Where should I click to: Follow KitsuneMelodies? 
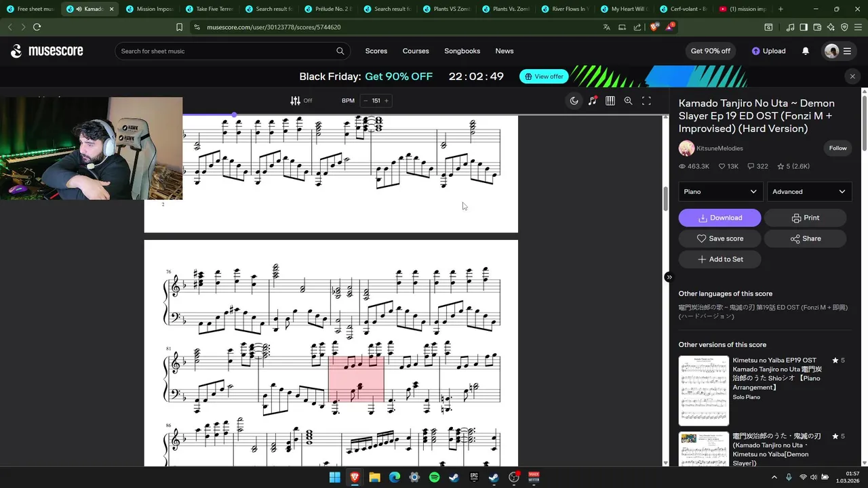(x=837, y=148)
